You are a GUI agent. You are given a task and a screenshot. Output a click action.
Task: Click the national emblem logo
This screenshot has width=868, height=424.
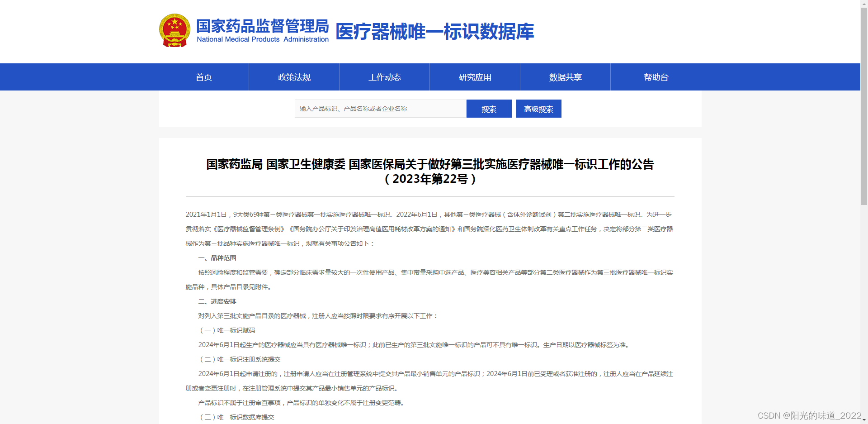[x=175, y=30]
